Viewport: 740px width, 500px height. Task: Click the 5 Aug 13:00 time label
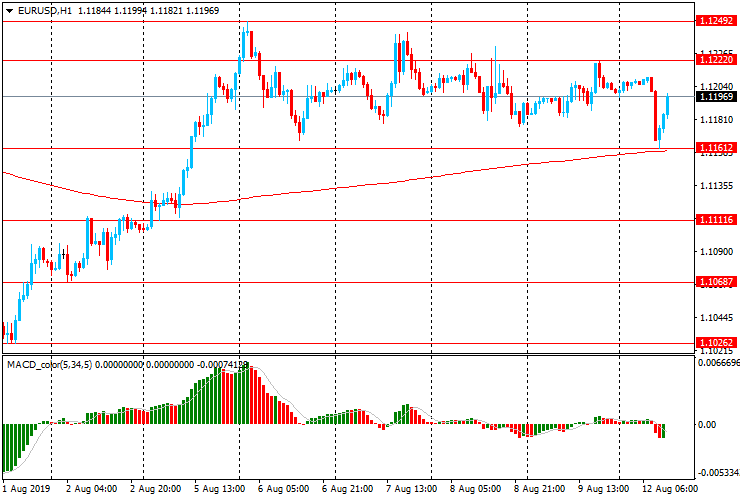point(219,489)
